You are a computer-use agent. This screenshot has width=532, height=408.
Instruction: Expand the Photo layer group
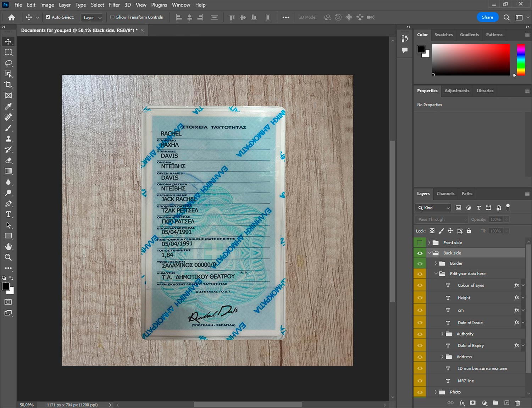point(436,392)
